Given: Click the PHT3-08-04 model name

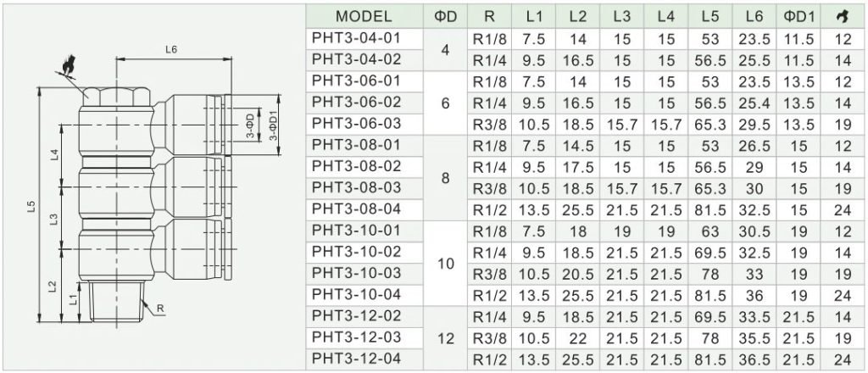Looking at the screenshot, I should (x=356, y=209).
